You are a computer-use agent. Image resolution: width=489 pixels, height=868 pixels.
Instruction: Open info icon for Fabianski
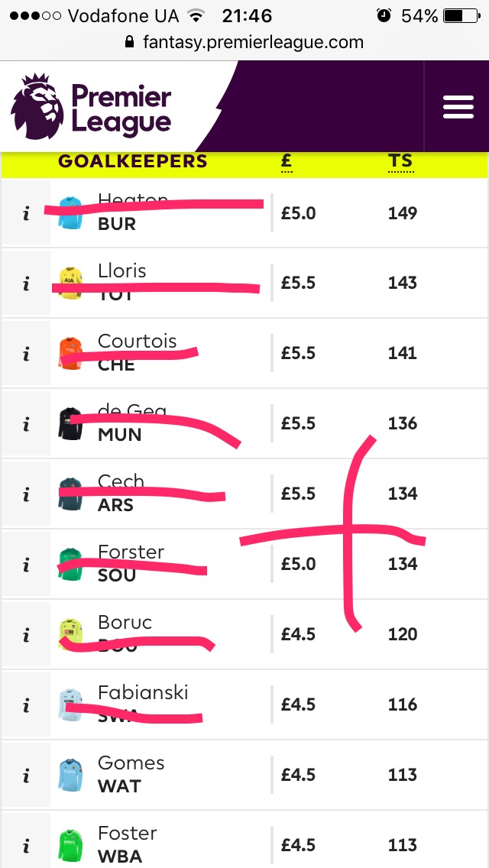tap(25, 704)
